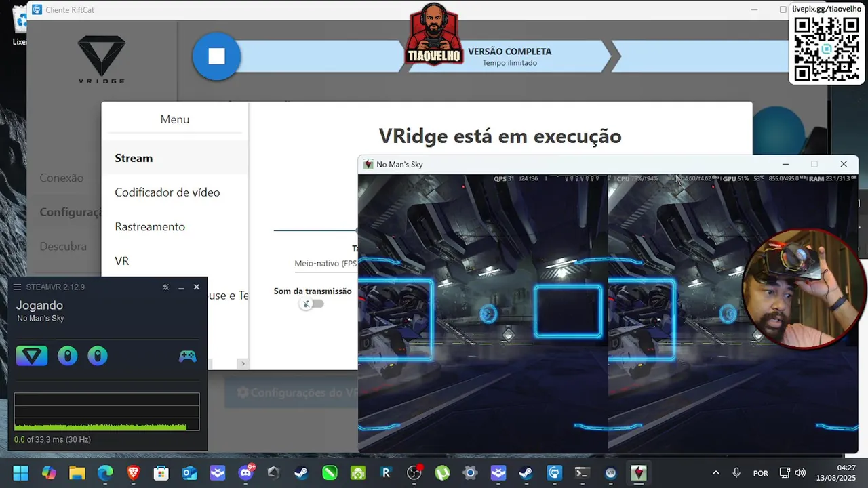Switch to No Man's Sky taskbar icon

639,473
